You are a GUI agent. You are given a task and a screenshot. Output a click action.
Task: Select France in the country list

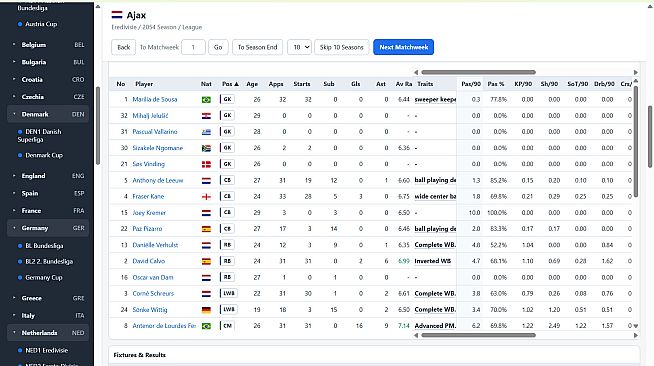point(48,211)
